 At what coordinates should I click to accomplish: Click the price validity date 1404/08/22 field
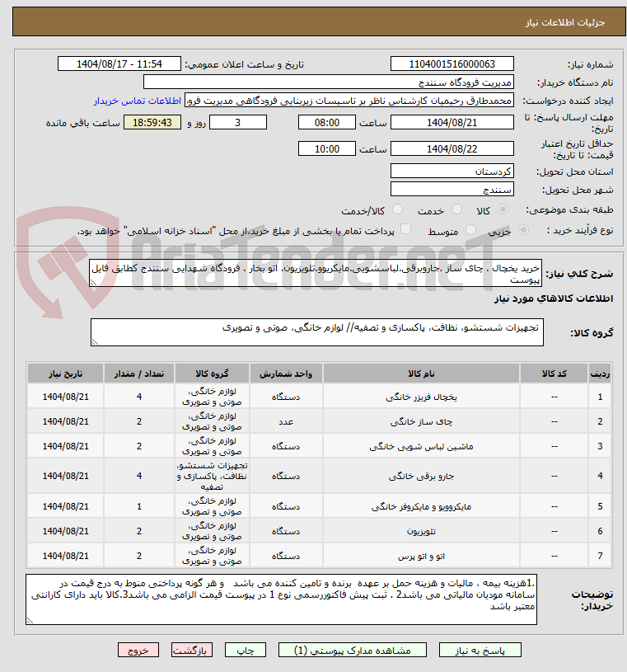452,148
